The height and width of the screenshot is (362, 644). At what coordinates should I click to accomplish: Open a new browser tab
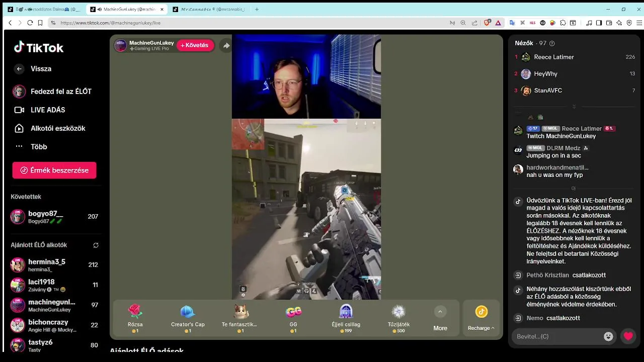[x=257, y=9]
